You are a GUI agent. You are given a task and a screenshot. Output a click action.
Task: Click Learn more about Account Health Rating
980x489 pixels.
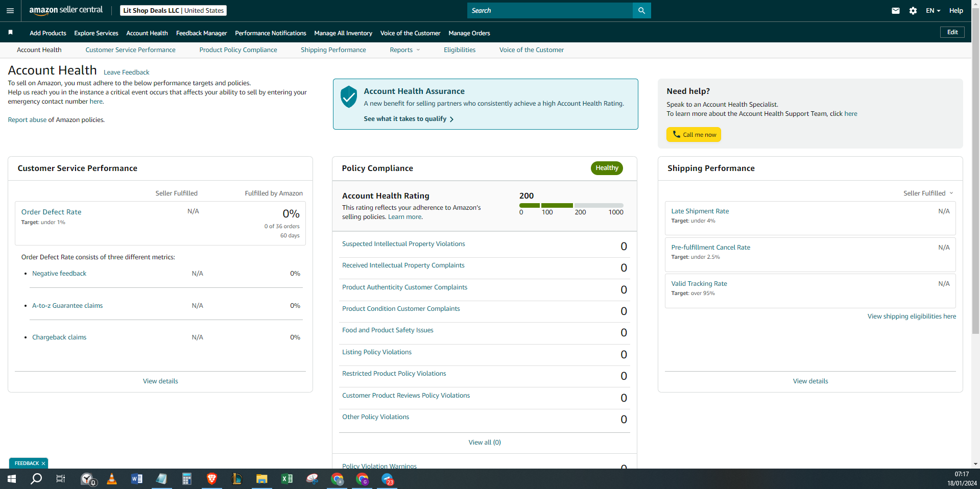coord(405,217)
